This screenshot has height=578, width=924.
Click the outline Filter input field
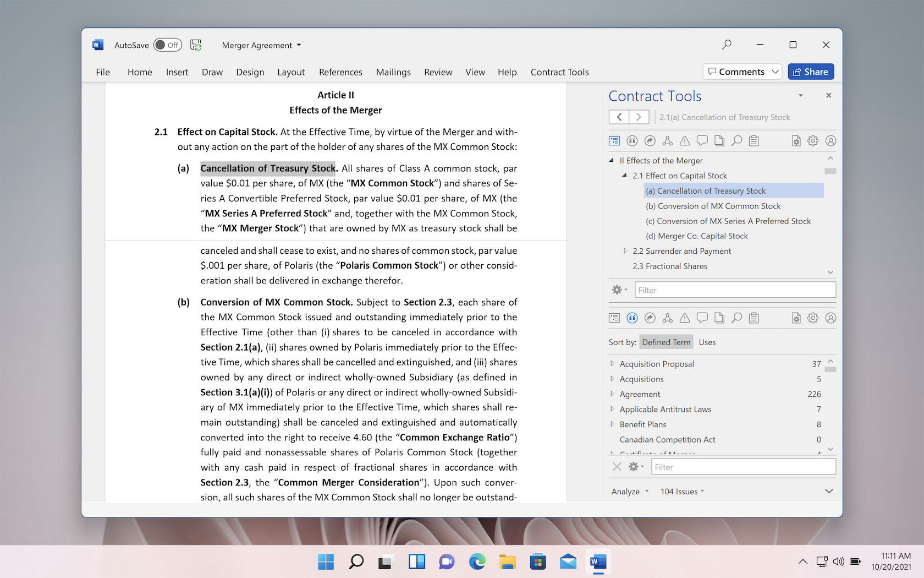click(735, 290)
